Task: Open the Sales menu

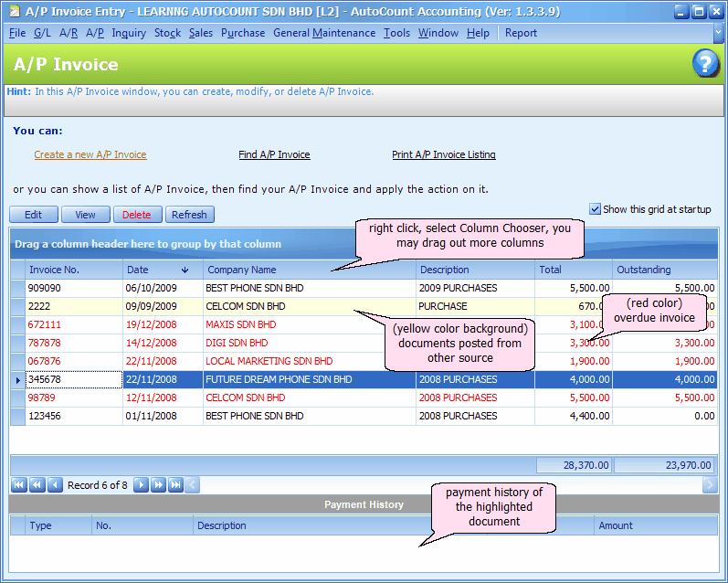Action: coord(201,33)
